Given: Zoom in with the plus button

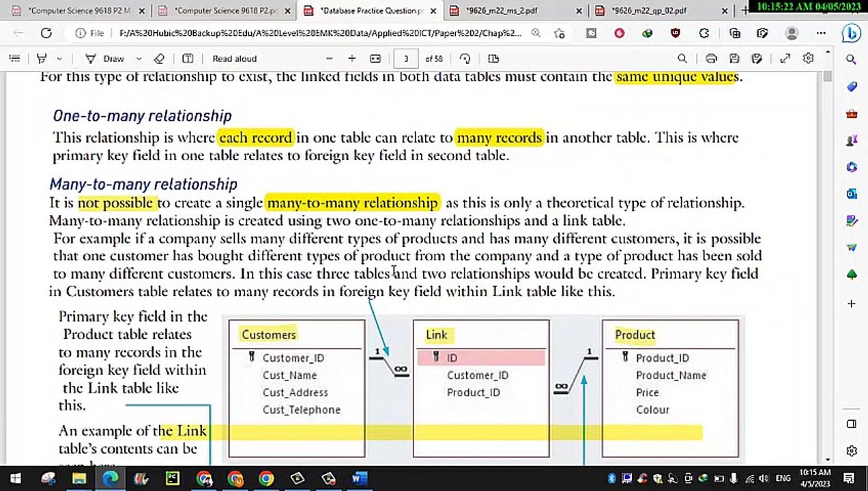Looking at the screenshot, I should tap(351, 59).
